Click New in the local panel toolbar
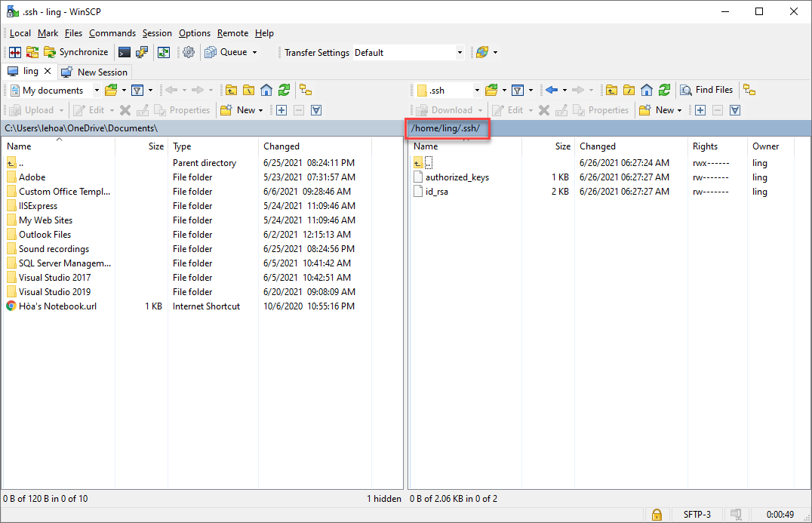Viewport: 812px width, 523px height. point(241,109)
